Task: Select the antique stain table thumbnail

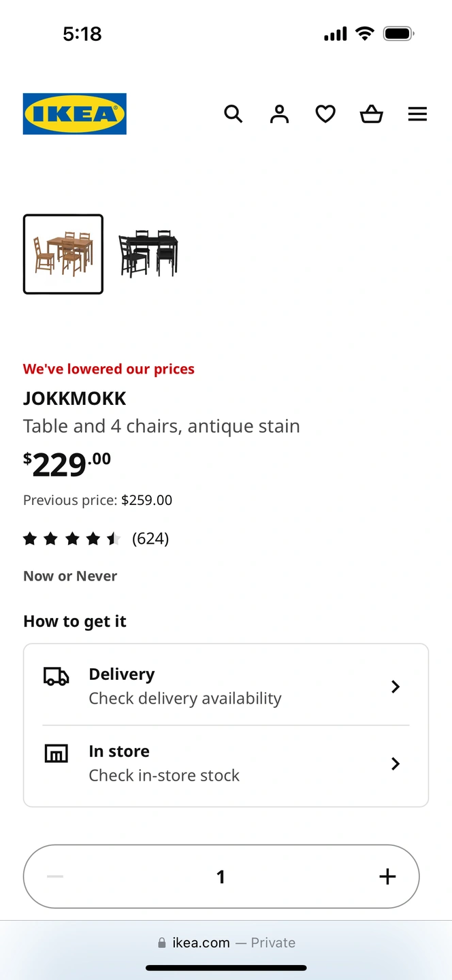Action: tap(63, 254)
